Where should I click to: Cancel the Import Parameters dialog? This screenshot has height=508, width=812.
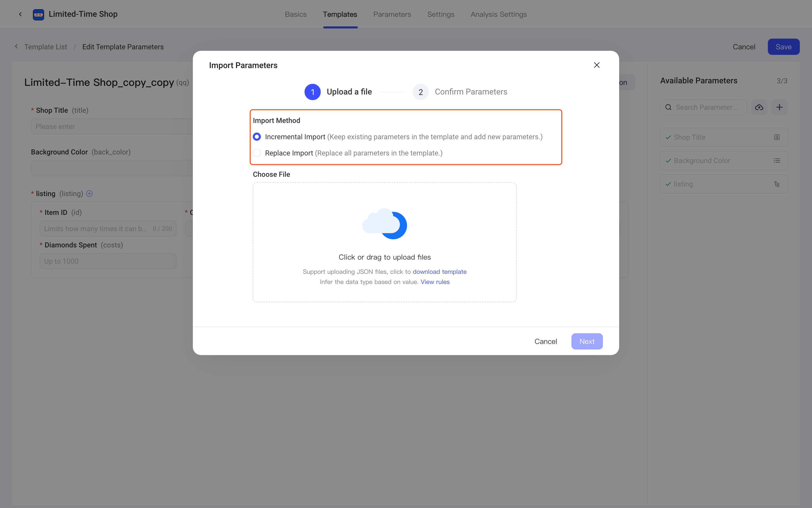[x=546, y=341]
